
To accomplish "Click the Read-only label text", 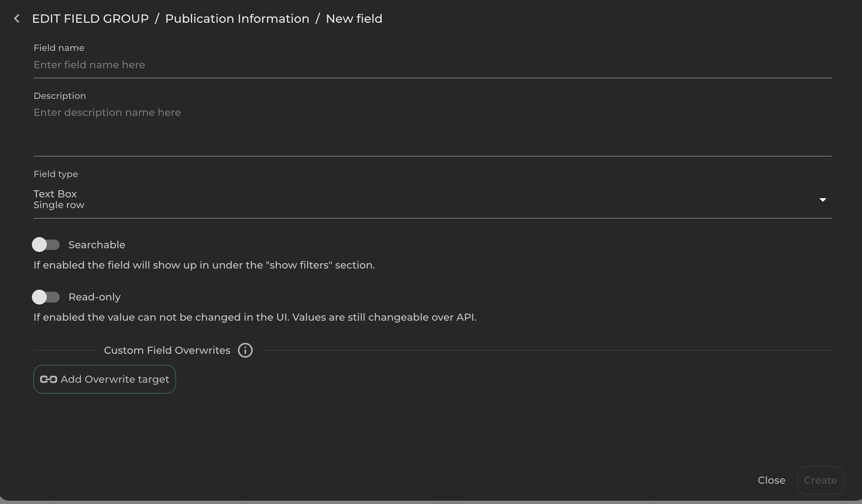I will 94,297.
